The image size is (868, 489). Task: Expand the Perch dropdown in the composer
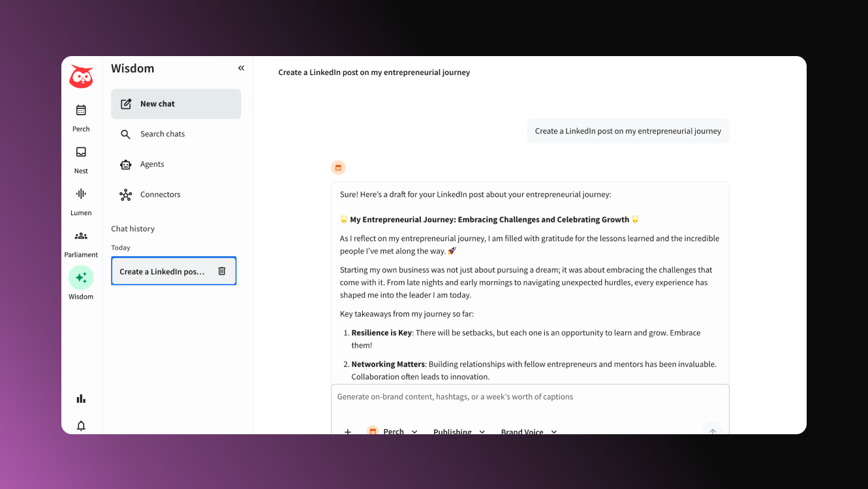[392, 432]
